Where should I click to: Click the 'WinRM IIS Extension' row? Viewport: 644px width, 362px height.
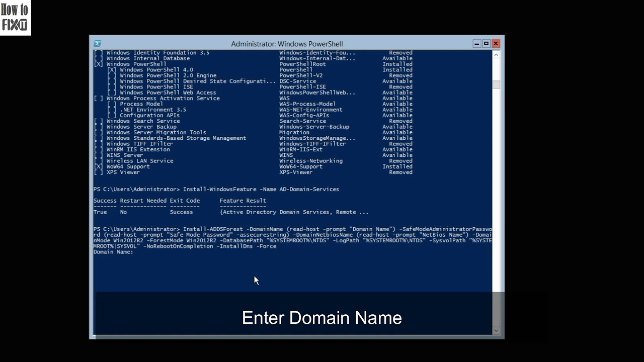pyautogui.click(x=253, y=149)
